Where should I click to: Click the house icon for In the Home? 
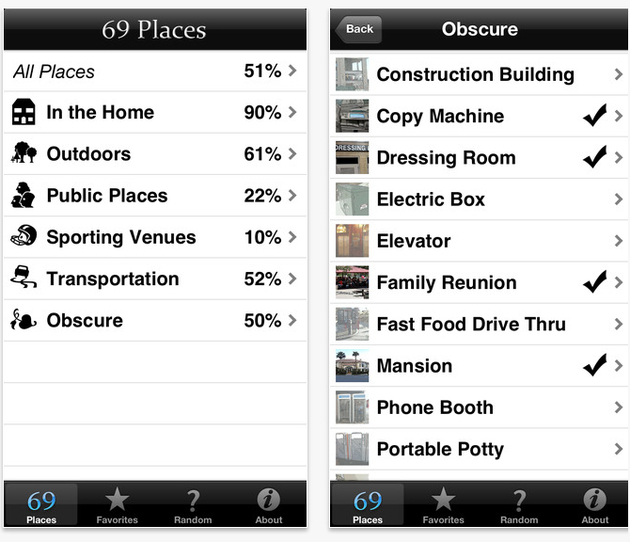pos(23,113)
